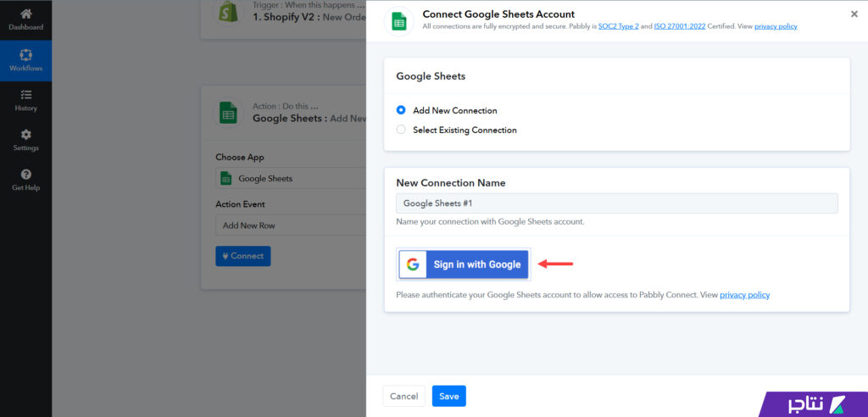868x417 pixels.
Task: Click Sign in with Google button
Action: pyautogui.click(x=464, y=264)
